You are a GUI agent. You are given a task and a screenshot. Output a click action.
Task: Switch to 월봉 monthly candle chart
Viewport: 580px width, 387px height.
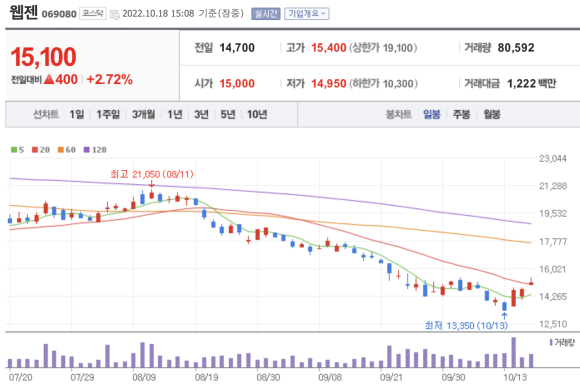492,114
